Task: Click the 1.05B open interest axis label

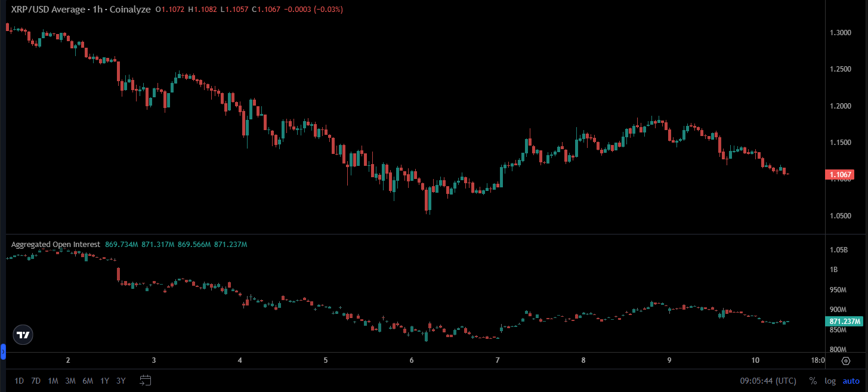Action: point(838,249)
